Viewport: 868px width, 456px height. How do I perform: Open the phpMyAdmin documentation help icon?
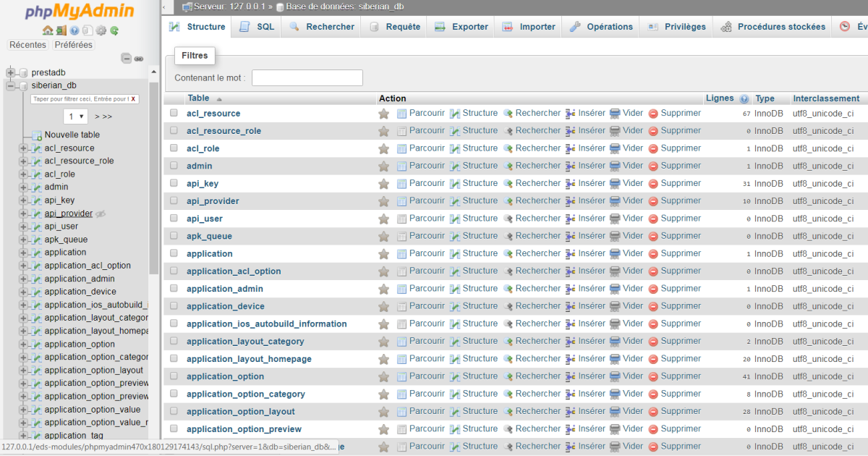point(75,30)
